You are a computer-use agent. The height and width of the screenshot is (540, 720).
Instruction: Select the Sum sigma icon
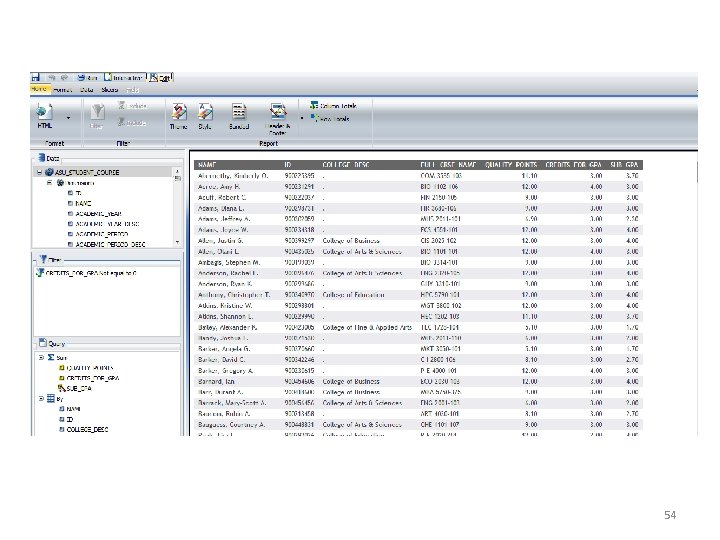click(51, 357)
